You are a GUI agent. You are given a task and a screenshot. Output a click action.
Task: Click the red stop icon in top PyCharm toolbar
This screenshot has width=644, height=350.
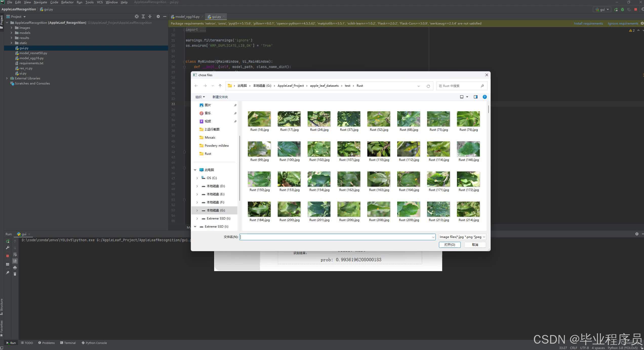click(636, 9)
